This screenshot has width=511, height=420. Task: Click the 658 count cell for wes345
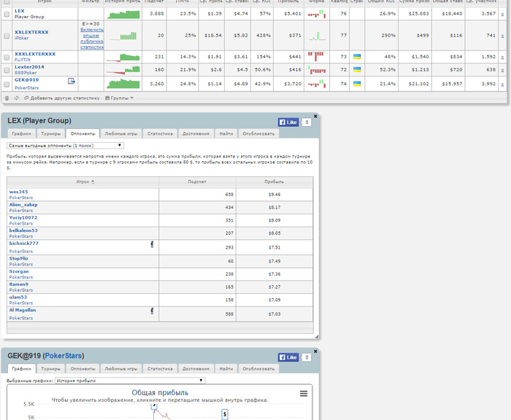197,195
